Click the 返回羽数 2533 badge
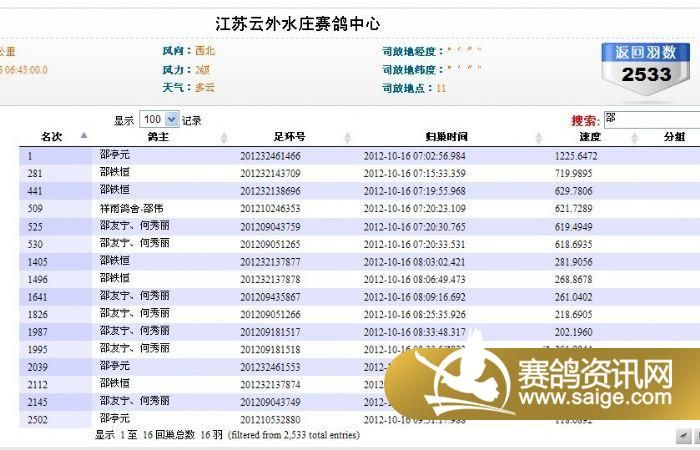The width and height of the screenshot is (700, 450). click(x=645, y=64)
